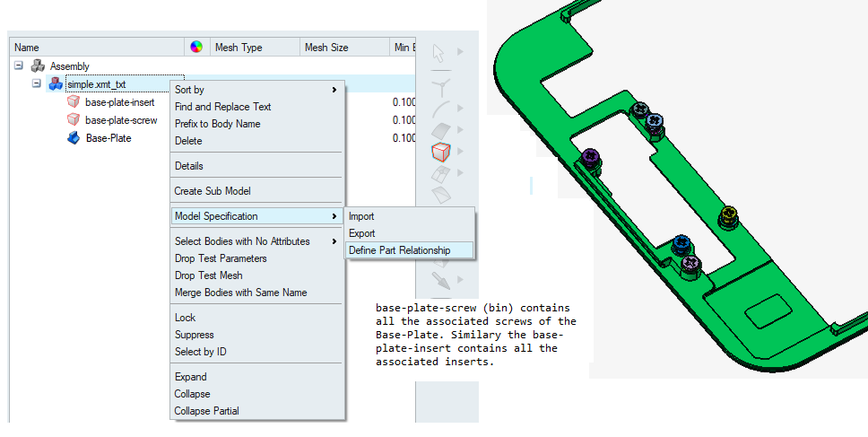Choose the curved edge selection tool
Viewport: 868px width, 437px height.
pyautogui.click(x=439, y=109)
